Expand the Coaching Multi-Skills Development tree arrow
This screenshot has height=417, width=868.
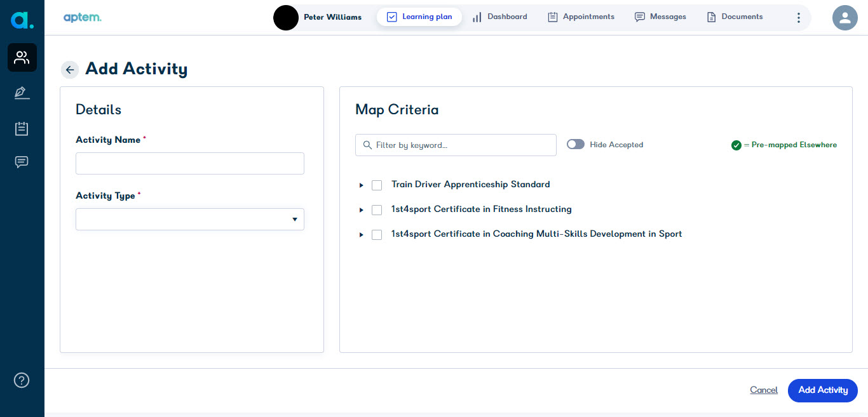362,235
